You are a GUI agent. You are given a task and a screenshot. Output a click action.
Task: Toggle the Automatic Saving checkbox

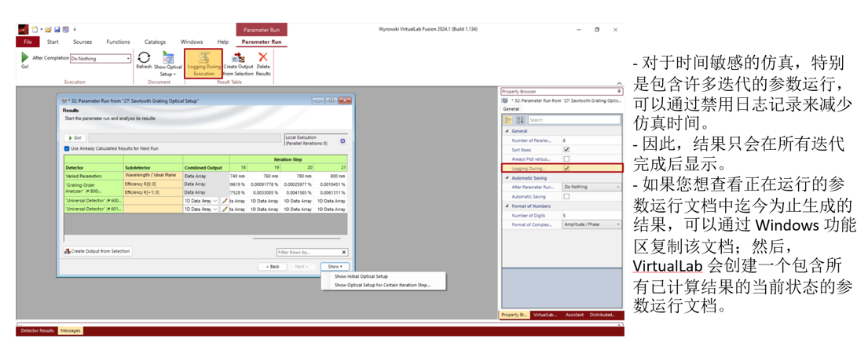pyautogui.click(x=566, y=196)
